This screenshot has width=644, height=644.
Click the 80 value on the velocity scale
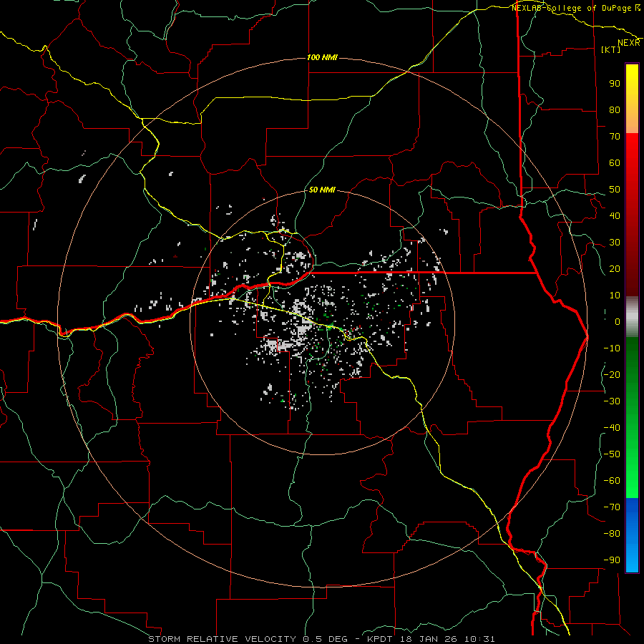point(615,109)
